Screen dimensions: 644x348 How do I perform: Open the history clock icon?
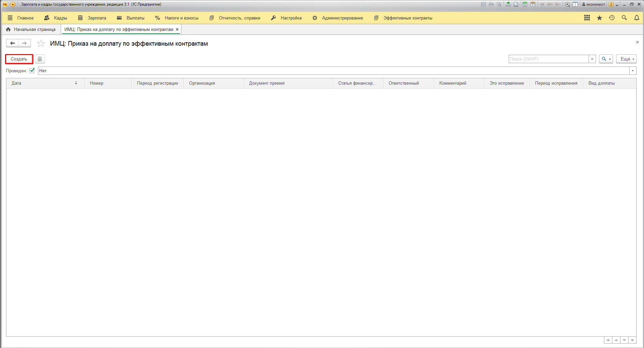pos(612,18)
